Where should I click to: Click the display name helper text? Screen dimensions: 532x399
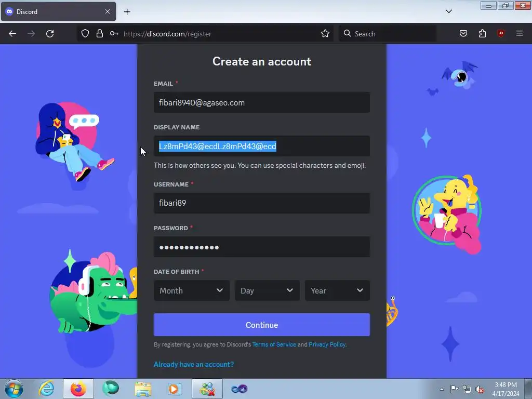click(x=260, y=166)
